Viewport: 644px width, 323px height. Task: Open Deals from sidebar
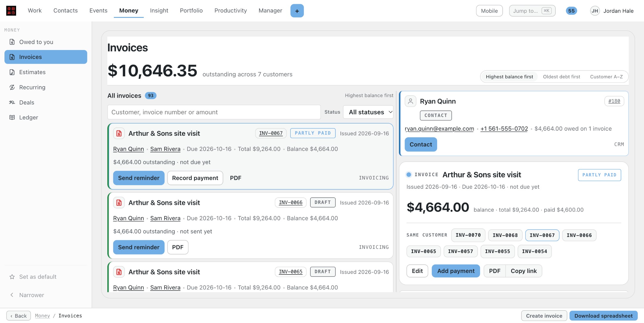point(46,102)
